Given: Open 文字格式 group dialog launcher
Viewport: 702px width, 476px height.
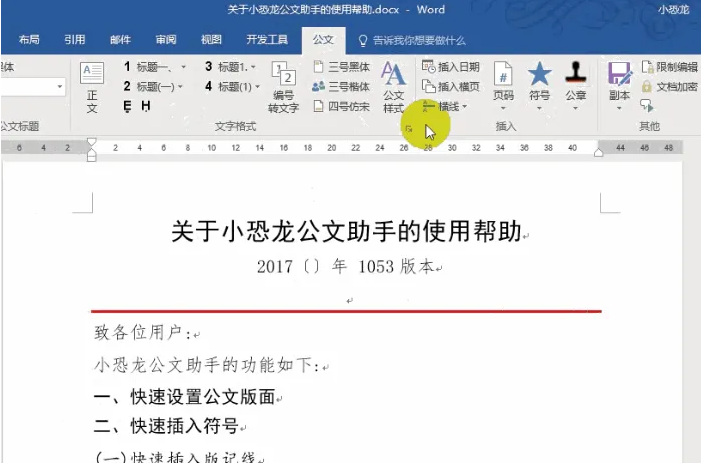Looking at the screenshot, I should click(x=408, y=129).
